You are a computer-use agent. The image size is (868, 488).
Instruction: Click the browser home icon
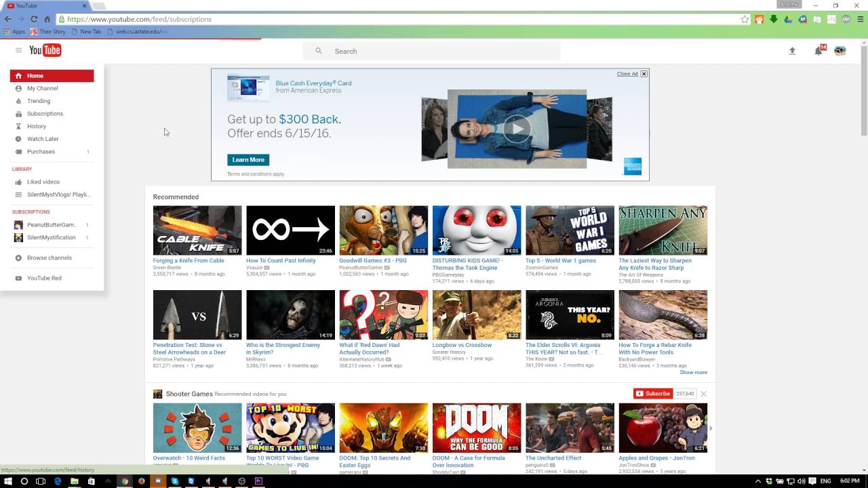[47, 19]
